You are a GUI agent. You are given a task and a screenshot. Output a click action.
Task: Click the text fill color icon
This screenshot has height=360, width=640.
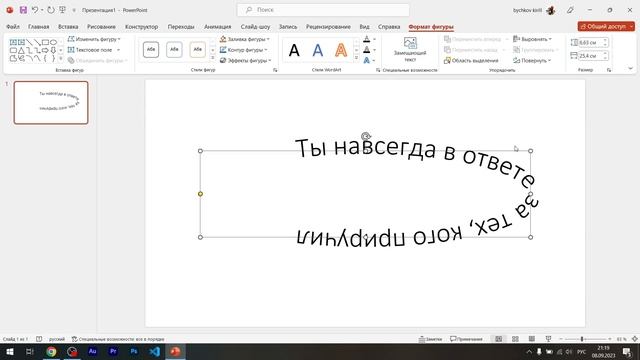point(367,39)
